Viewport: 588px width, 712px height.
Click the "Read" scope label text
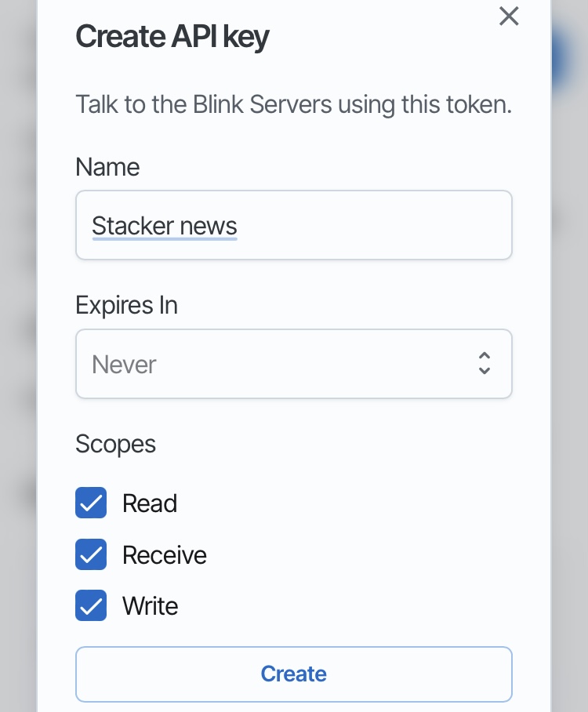pos(150,503)
